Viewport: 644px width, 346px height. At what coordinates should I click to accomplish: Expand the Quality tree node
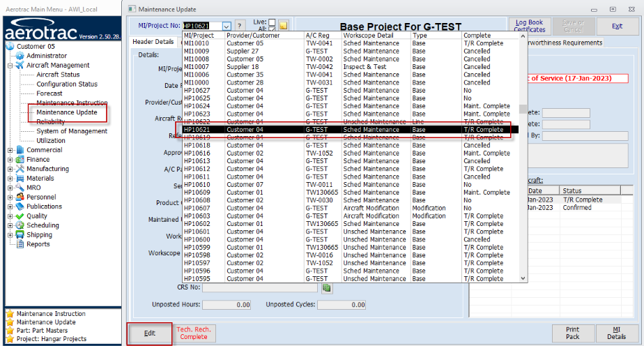(10, 216)
